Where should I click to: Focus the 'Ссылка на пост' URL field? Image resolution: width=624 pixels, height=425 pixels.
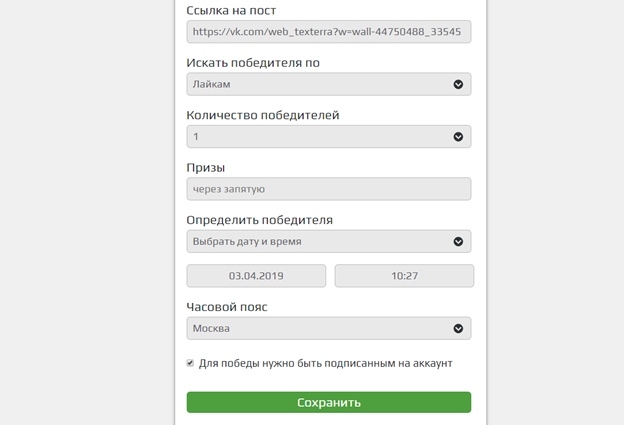coord(329,32)
